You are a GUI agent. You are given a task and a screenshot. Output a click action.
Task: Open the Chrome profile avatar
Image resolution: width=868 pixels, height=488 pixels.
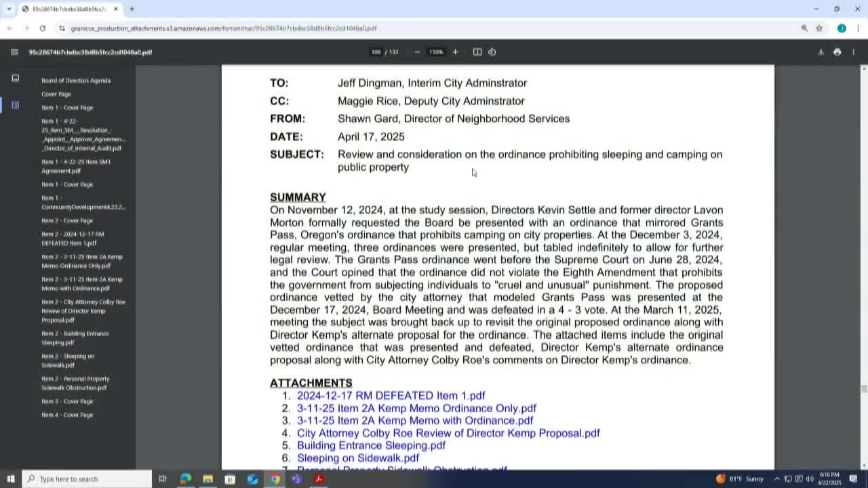pos(842,28)
